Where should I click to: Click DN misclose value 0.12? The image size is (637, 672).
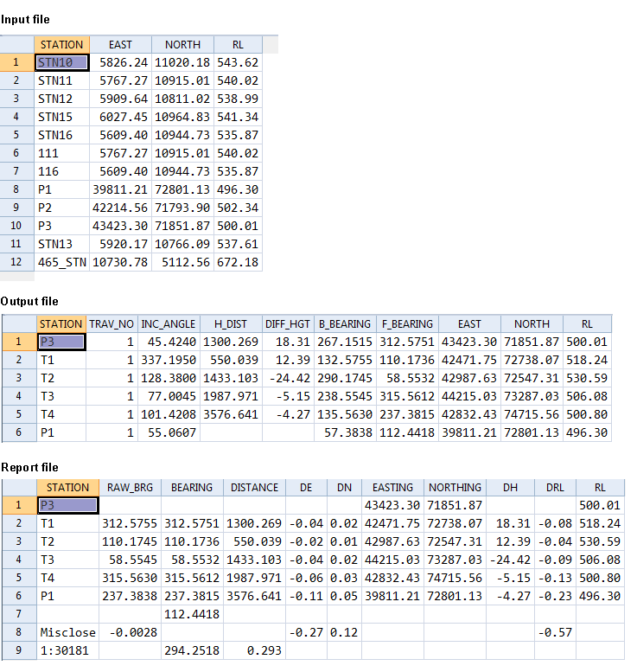click(344, 632)
